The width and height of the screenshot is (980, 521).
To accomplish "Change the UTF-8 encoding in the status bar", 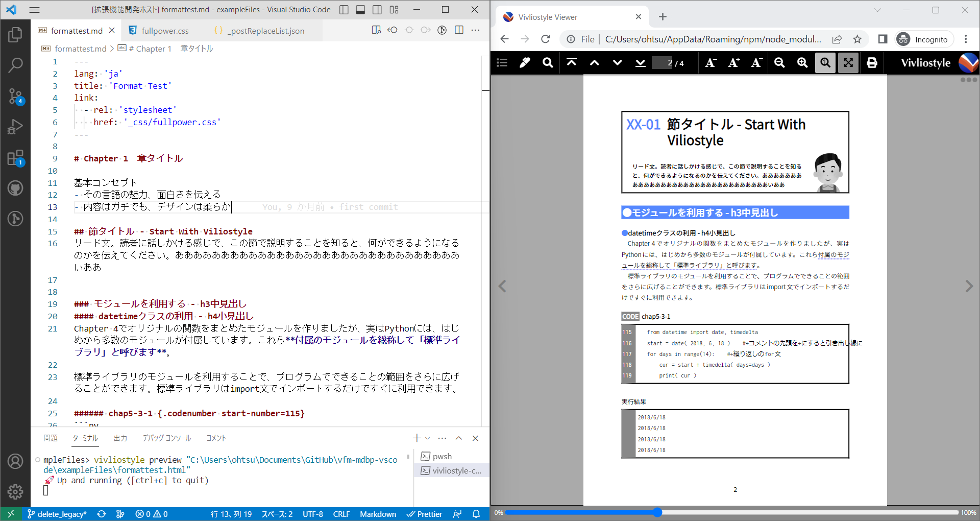I will (x=313, y=514).
